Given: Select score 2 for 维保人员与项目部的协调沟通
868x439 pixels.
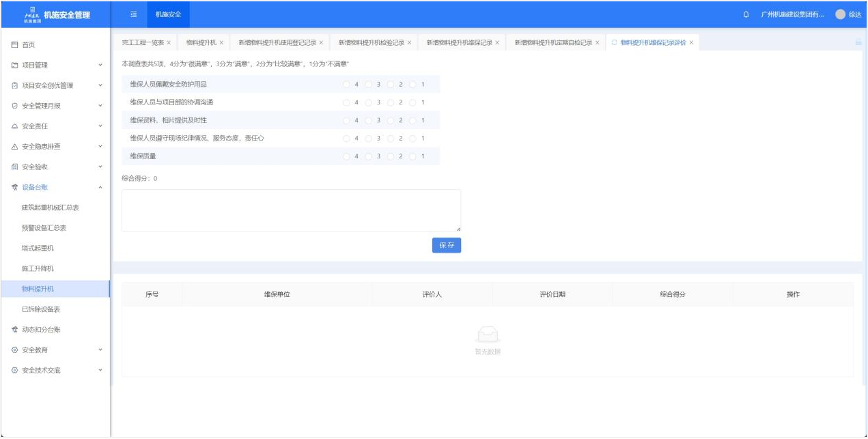Looking at the screenshot, I should click(391, 102).
